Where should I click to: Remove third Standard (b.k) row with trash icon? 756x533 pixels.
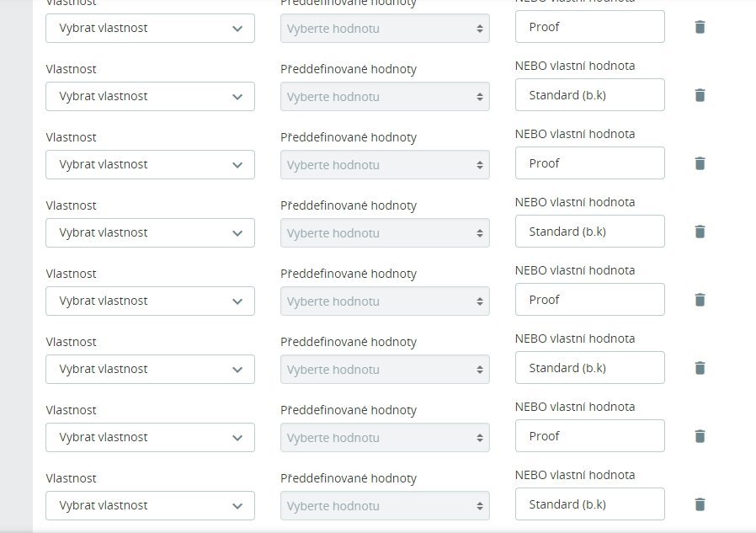[700, 368]
